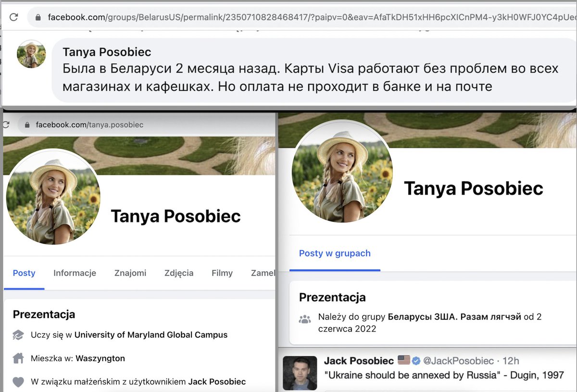Click the lock icon in top address bar
The width and height of the screenshot is (577, 392).
click(38, 17)
